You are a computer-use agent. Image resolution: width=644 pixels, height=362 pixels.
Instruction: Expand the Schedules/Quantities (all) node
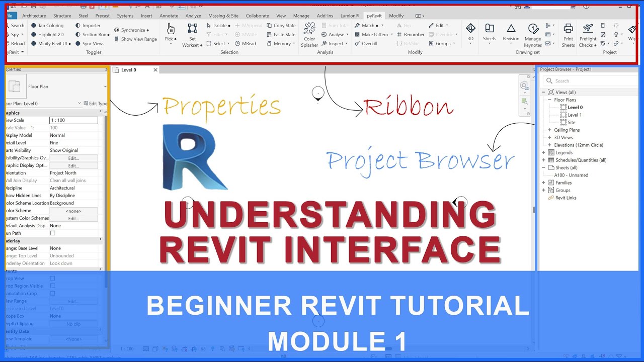pos(543,160)
